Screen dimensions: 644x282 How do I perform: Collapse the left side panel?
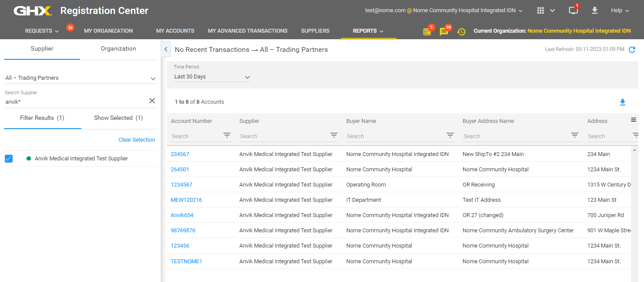(x=165, y=49)
